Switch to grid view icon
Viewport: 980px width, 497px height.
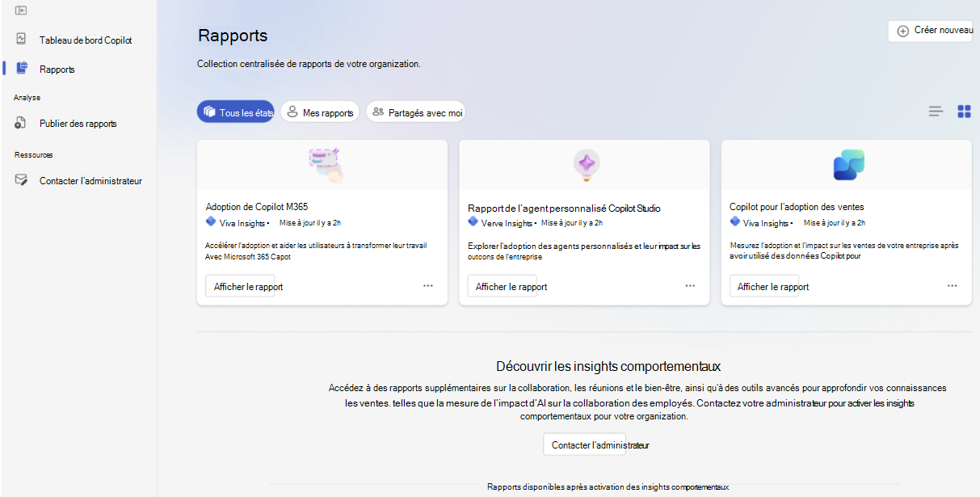964,112
